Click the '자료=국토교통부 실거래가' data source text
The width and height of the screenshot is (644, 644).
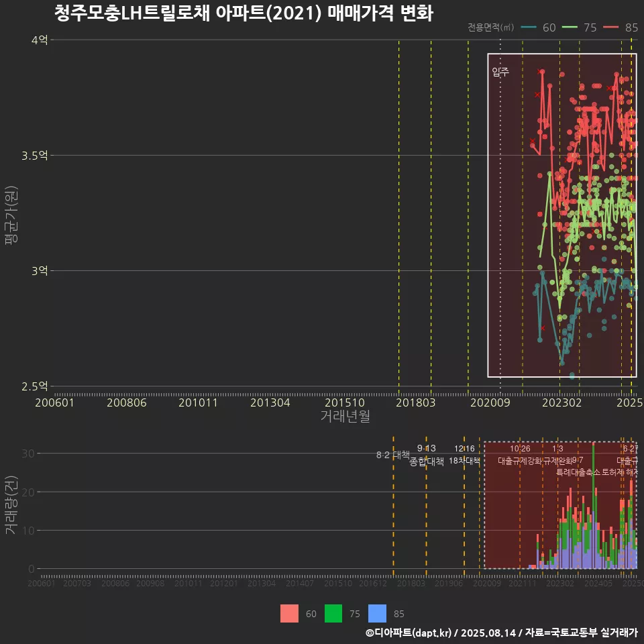click(581, 633)
